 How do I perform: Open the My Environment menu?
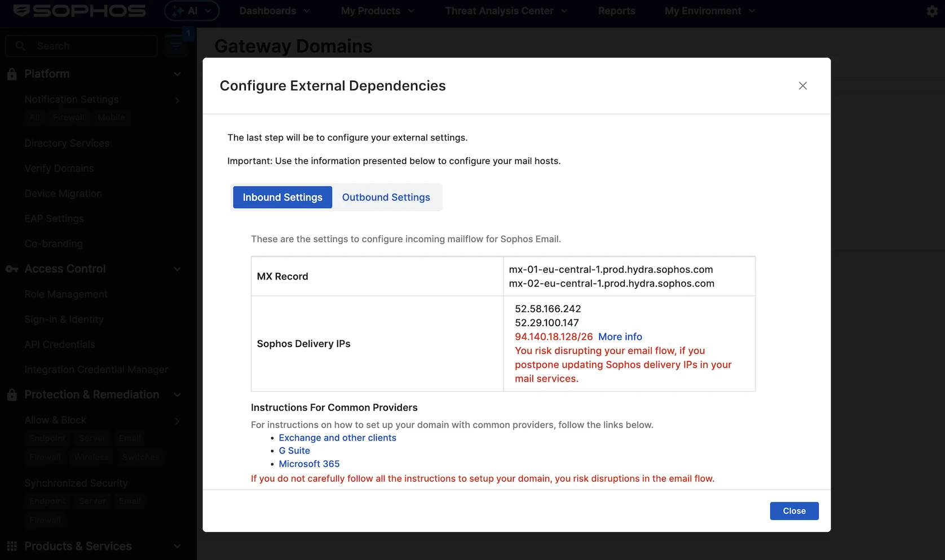tap(709, 11)
